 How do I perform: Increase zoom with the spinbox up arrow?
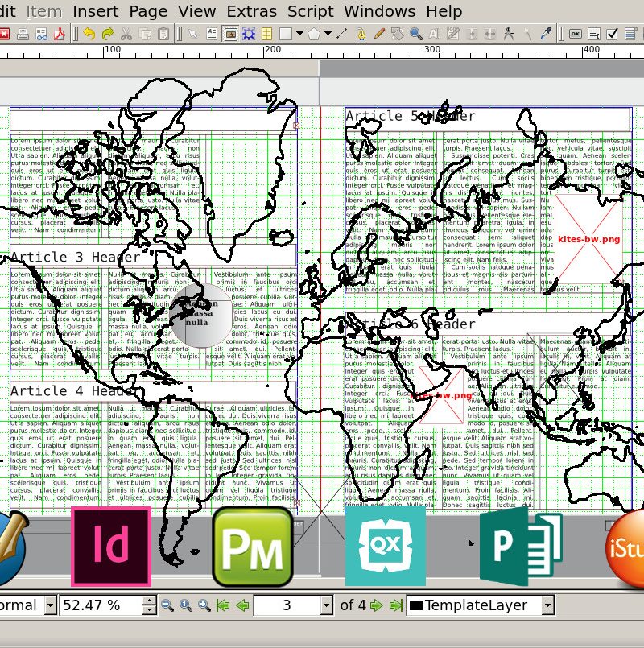click(149, 601)
